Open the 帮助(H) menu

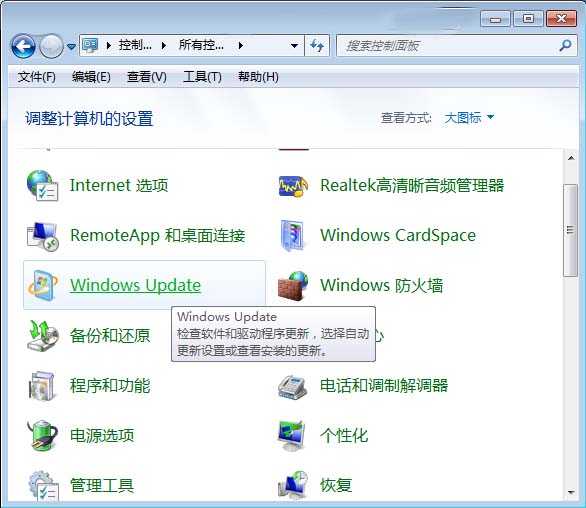[258, 77]
